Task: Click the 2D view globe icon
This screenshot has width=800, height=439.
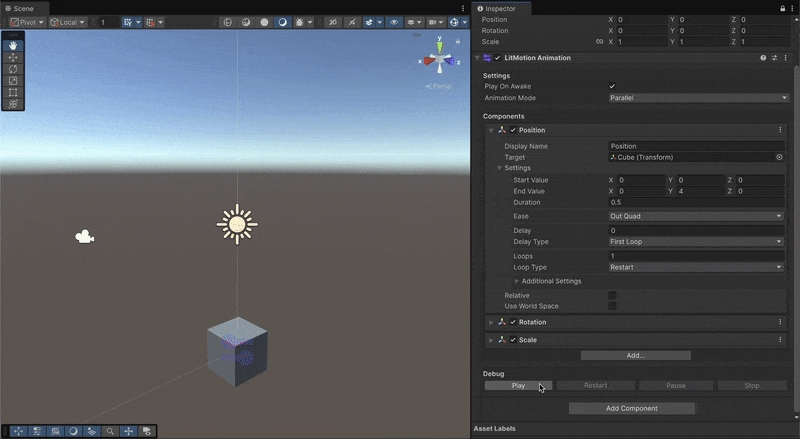Action: pyautogui.click(x=228, y=22)
